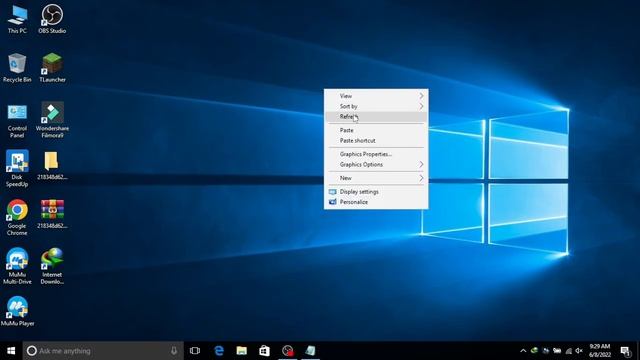Expand the Sort by submenu
This screenshot has width=640, height=360.
coord(376,106)
